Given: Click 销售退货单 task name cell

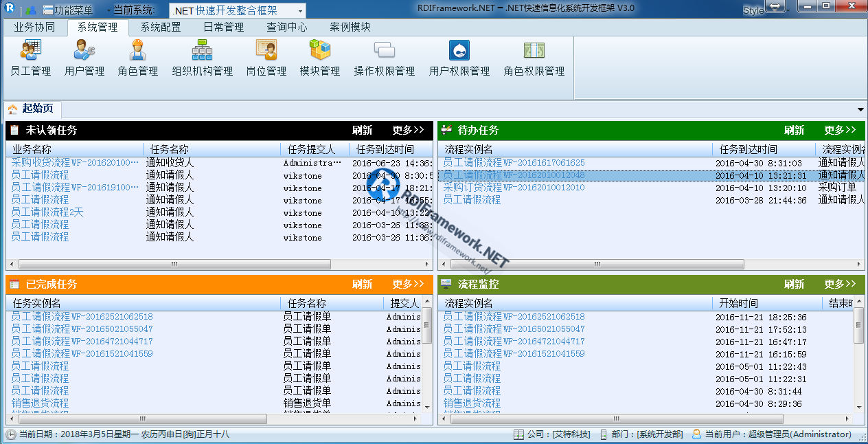Looking at the screenshot, I should 307,403.
